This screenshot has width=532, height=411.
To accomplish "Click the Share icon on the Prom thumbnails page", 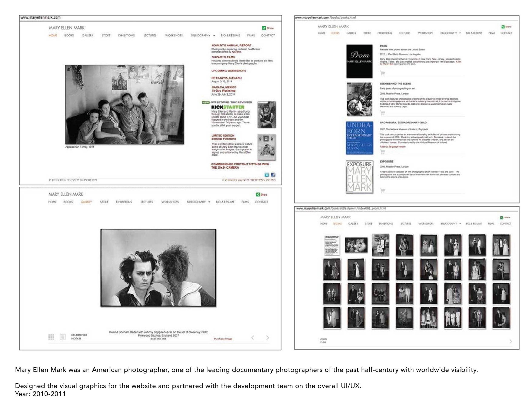I will (502, 218).
